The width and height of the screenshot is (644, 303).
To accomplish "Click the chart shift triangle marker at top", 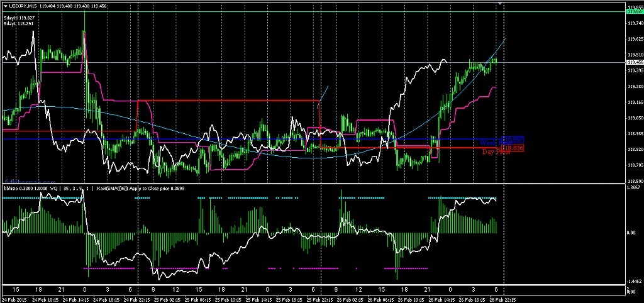I will pos(500,3).
